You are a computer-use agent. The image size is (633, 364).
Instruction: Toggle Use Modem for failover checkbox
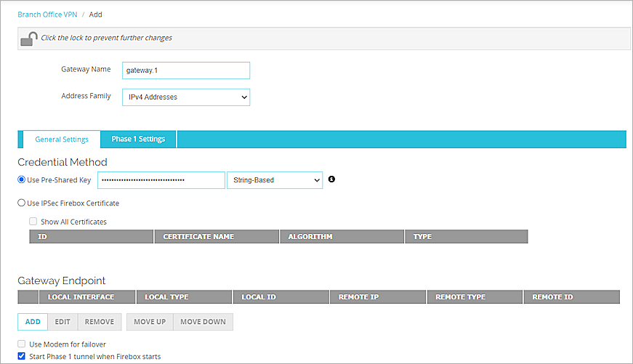[22, 344]
